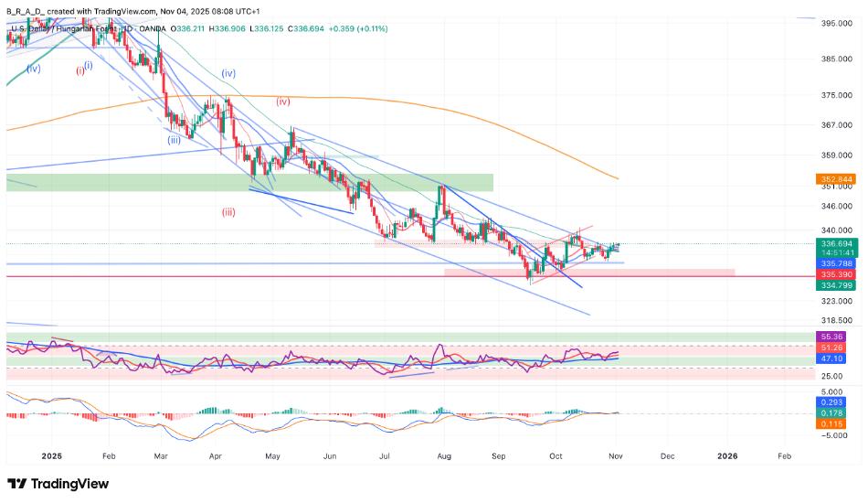Click the blue 335.788 price label
Image resolution: width=868 pixels, height=503 pixels.
coord(837,263)
